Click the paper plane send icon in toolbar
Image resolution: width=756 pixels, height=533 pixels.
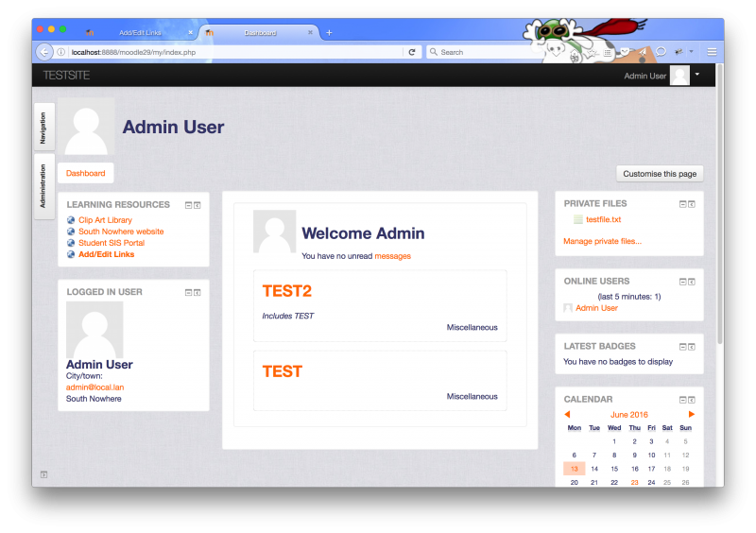[x=643, y=52]
